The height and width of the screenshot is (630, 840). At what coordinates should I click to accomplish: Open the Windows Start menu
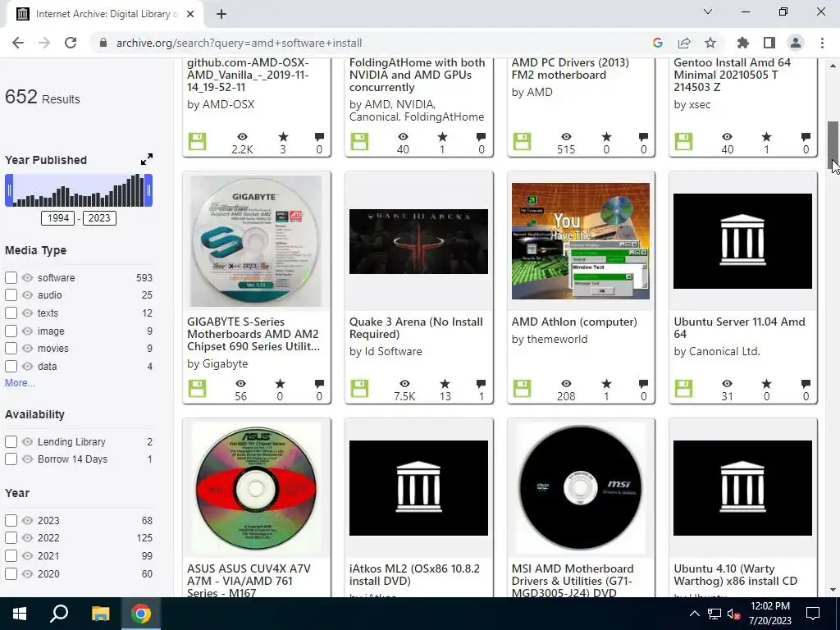(x=20, y=614)
